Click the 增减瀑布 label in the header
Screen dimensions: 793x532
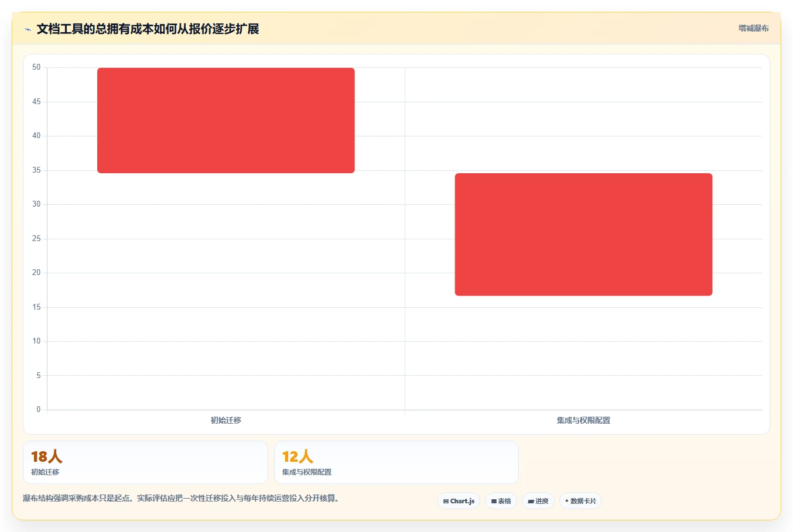click(753, 28)
